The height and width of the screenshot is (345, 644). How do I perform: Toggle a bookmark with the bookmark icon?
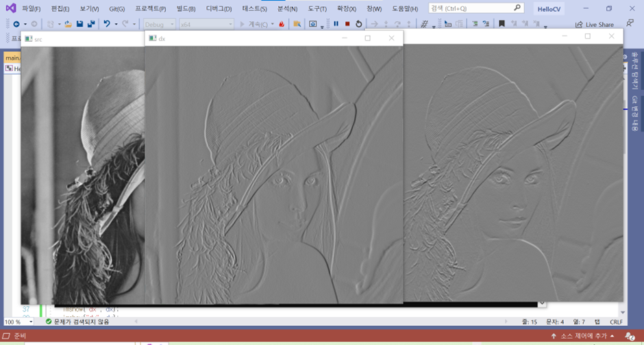point(501,24)
